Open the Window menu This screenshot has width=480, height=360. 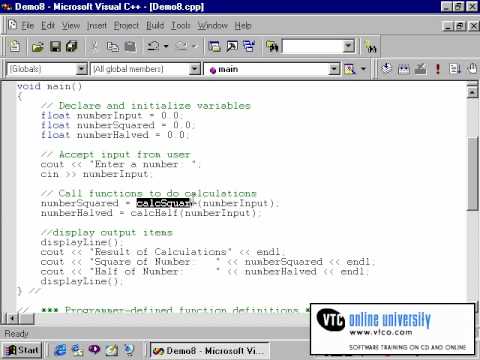click(x=213, y=26)
